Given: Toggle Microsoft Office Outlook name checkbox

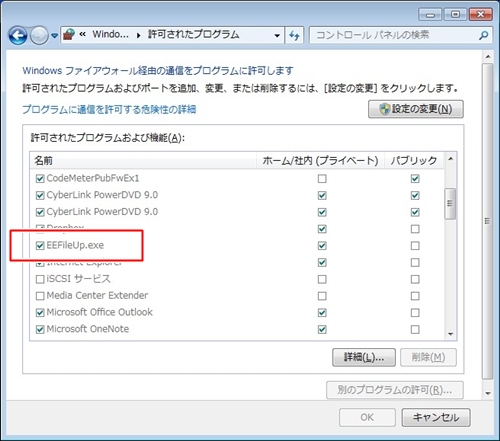Looking at the screenshot, I should (x=40, y=313).
